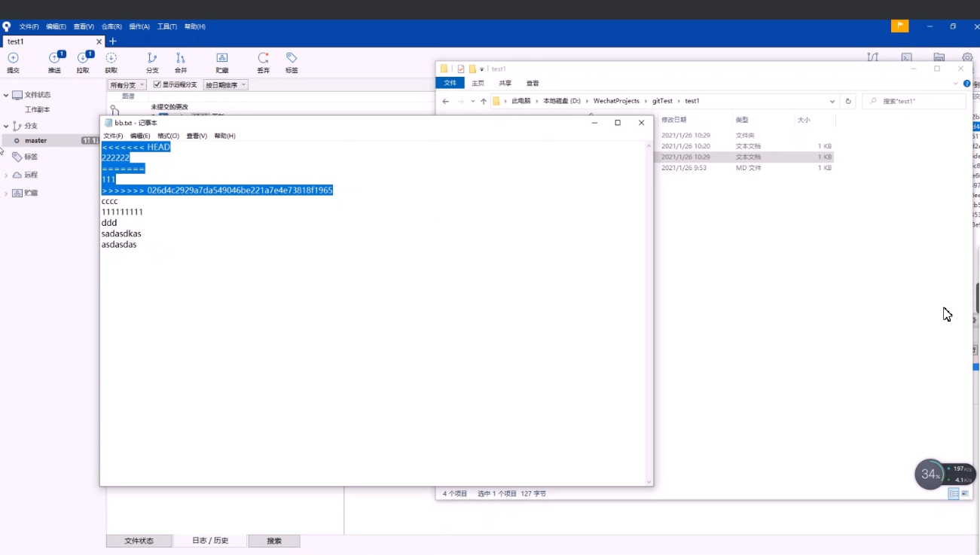Click the 获取 fetch icon
This screenshot has width=980, height=555.
[x=111, y=58]
